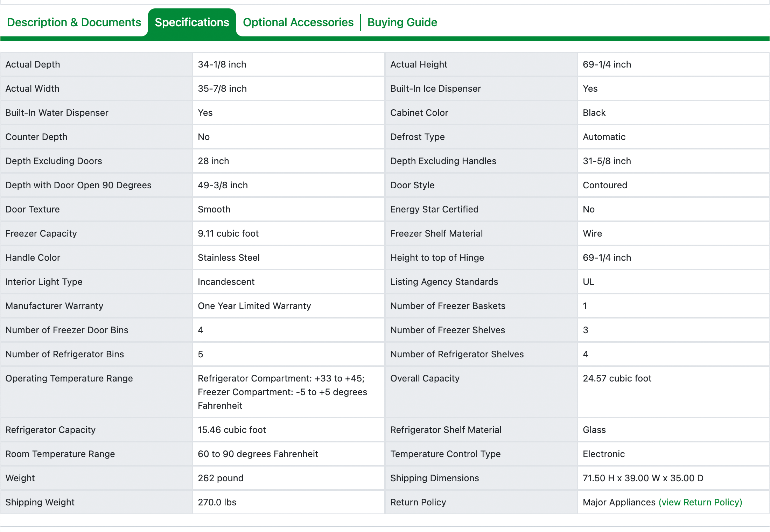
Task: Select the Specifications tab
Action: pos(192,22)
